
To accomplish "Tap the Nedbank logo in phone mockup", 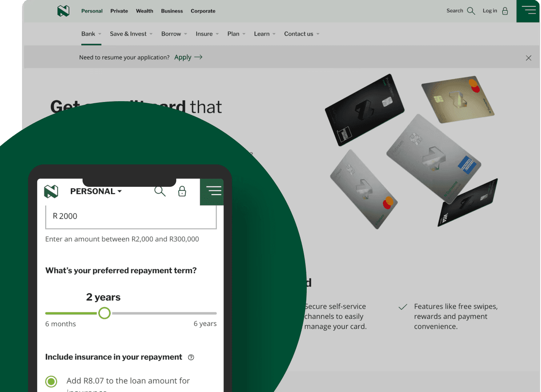I will pyautogui.click(x=51, y=192).
